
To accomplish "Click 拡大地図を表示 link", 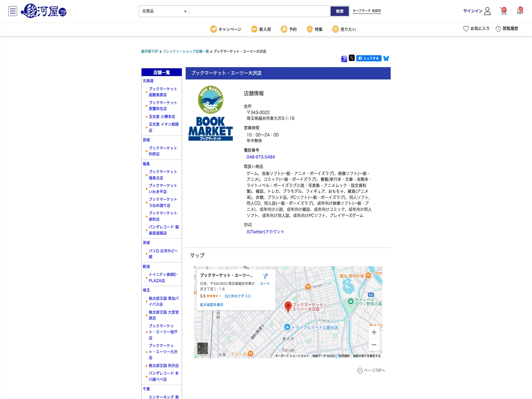I will 211,305.
